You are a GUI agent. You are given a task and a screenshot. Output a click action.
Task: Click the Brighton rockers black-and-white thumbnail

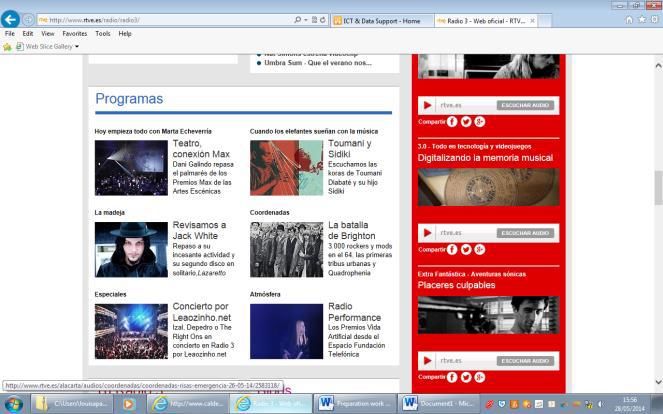[286, 249]
